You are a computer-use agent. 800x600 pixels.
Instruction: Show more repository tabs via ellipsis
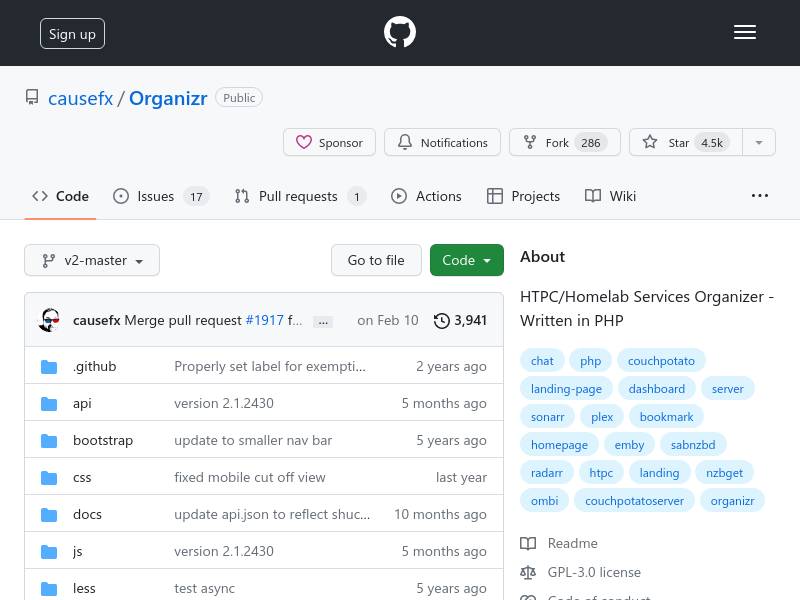(760, 196)
